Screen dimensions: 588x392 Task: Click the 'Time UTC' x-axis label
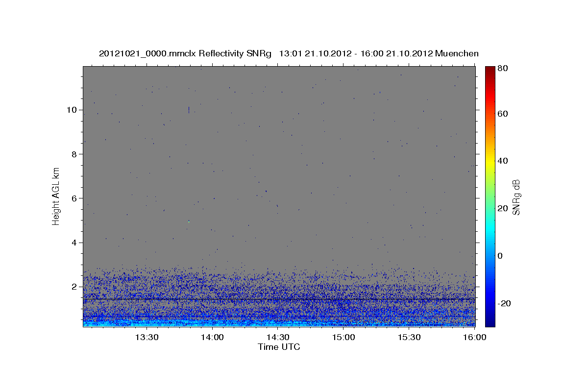(279, 347)
